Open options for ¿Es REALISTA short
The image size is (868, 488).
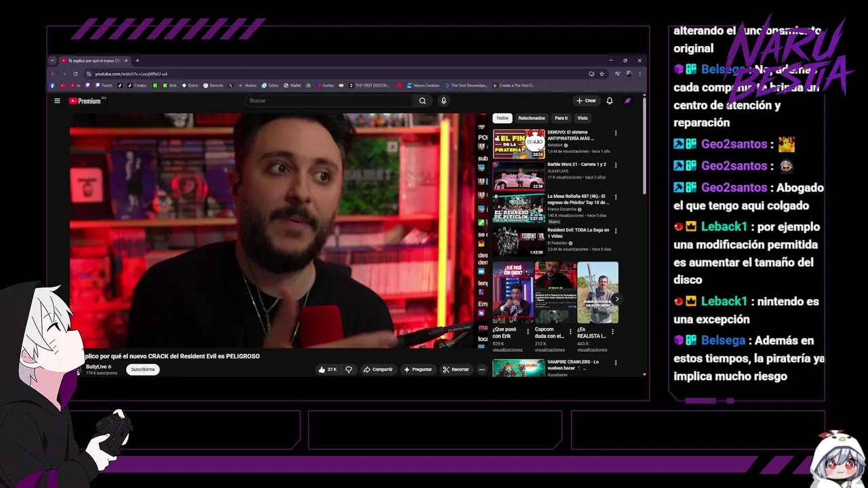click(613, 332)
